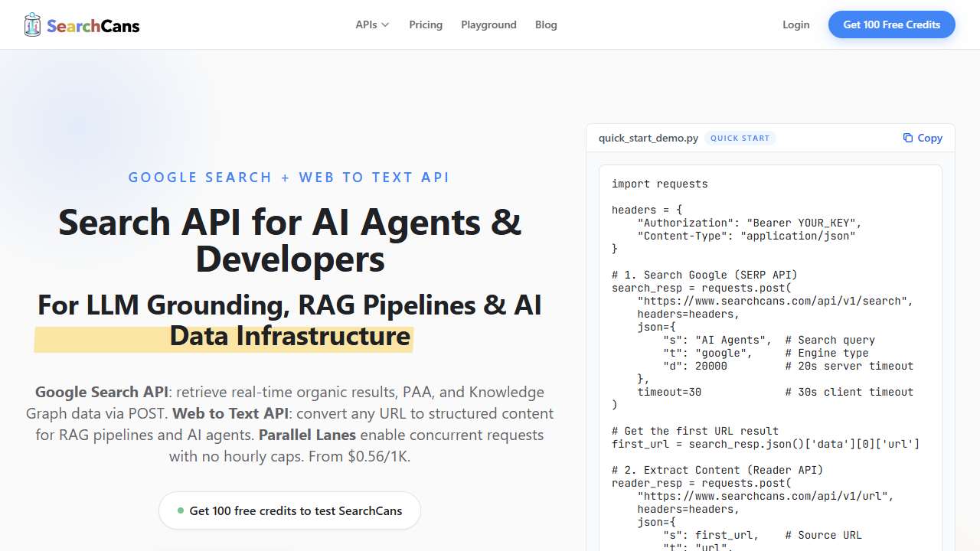Click Get 100 Free Credits button

point(891,24)
